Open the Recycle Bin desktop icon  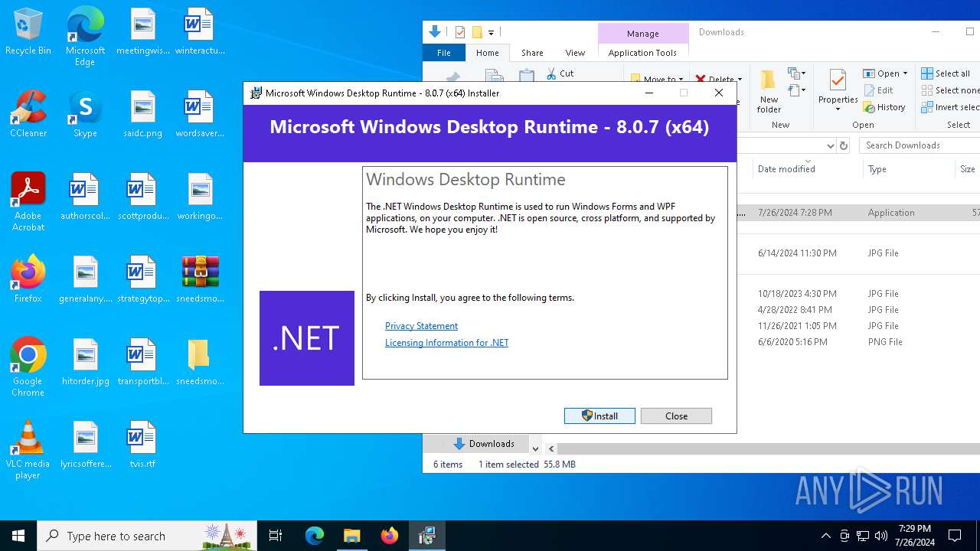pos(28,32)
